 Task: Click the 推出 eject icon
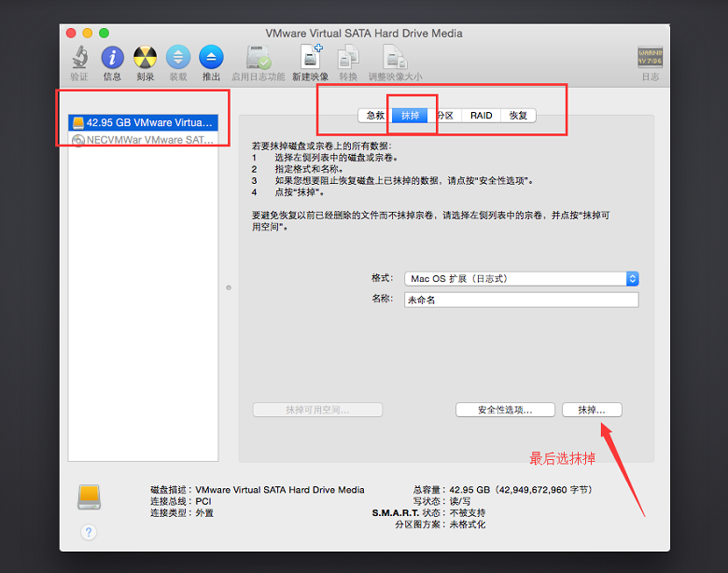(x=211, y=58)
